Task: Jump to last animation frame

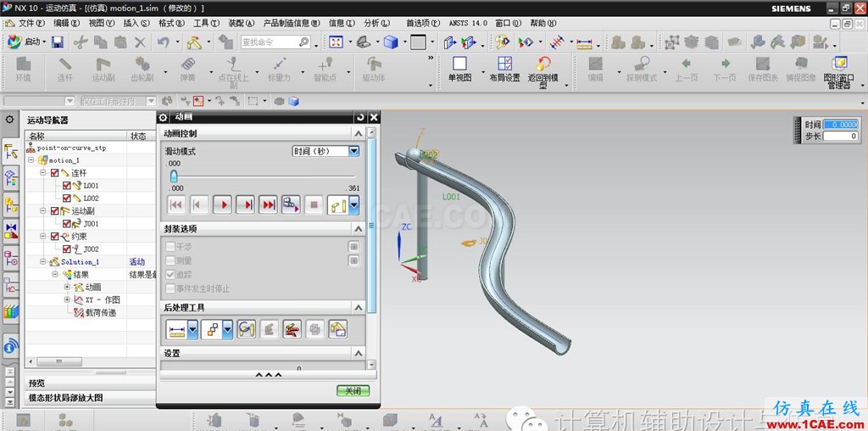Action: [268, 205]
